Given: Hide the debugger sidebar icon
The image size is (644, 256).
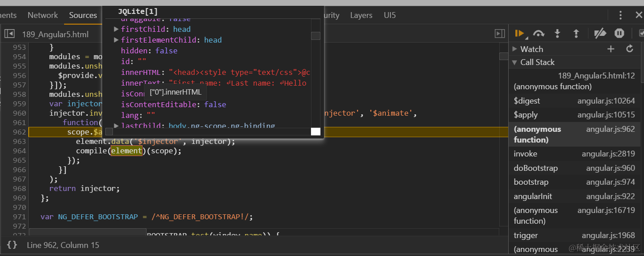Looking at the screenshot, I should pyautogui.click(x=500, y=34).
